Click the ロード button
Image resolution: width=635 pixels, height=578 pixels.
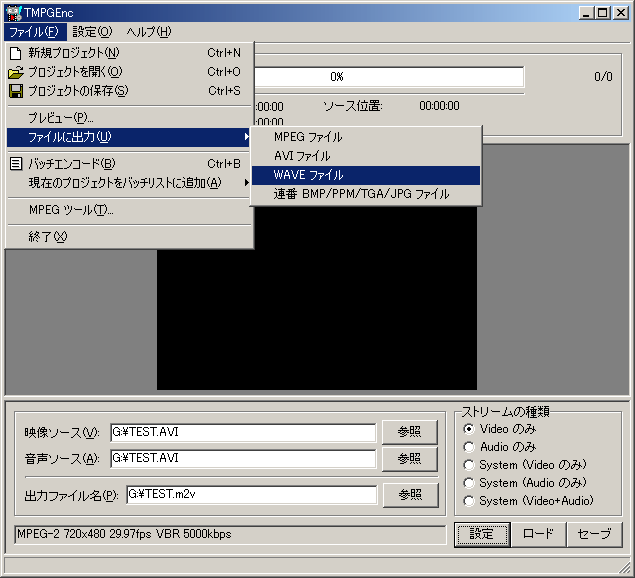tap(538, 535)
